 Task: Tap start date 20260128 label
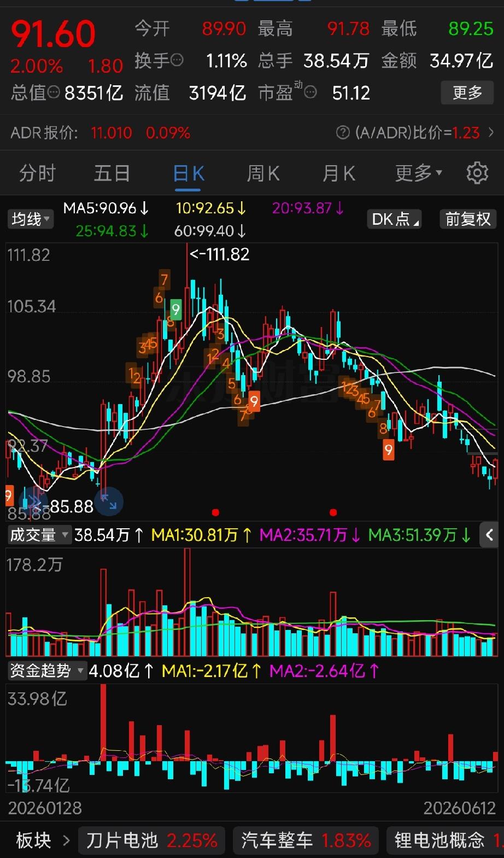[x=45, y=808]
